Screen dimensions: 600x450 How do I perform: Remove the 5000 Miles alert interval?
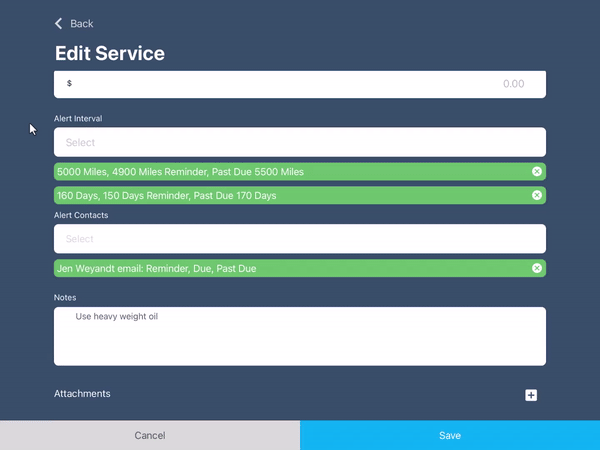pyautogui.click(x=537, y=172)
